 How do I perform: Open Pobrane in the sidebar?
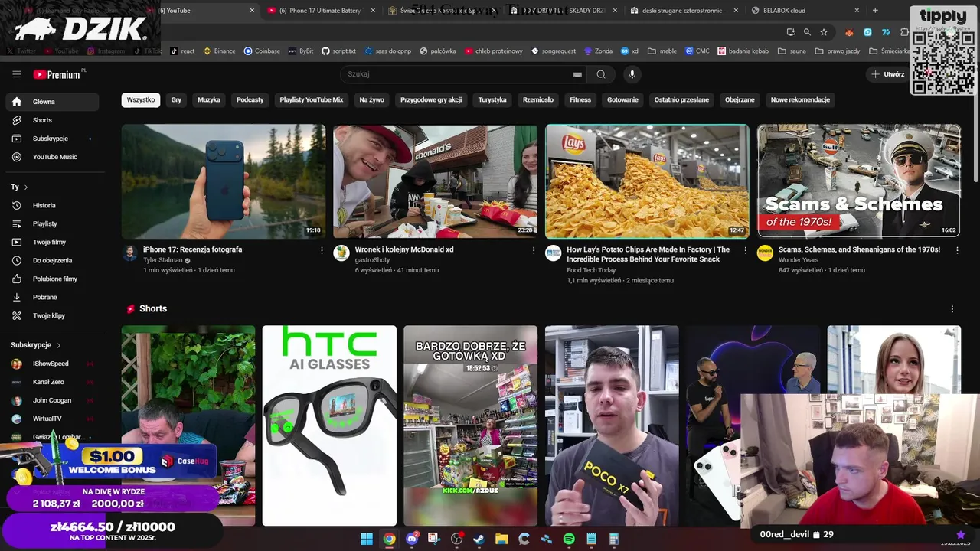[52, 297]
